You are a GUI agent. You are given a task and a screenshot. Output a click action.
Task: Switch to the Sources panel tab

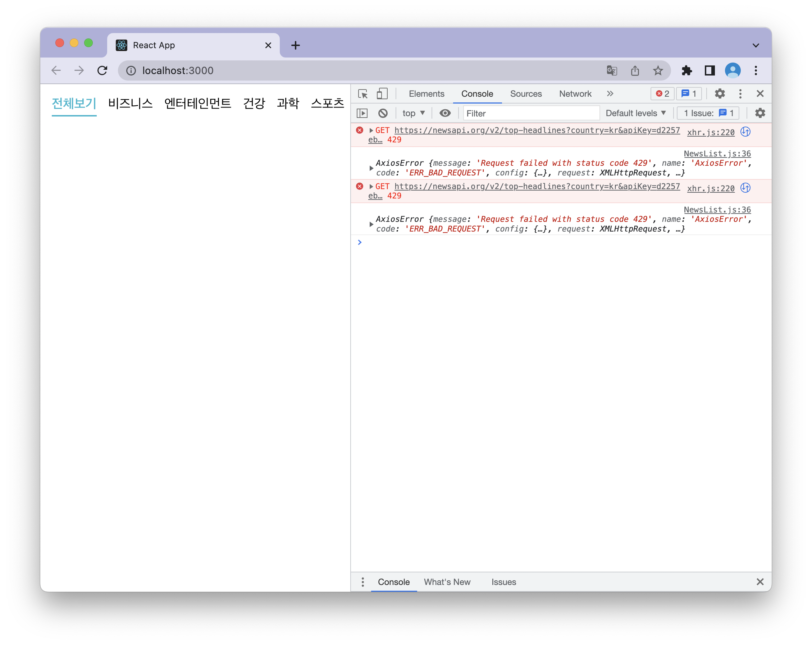point(525,93)
